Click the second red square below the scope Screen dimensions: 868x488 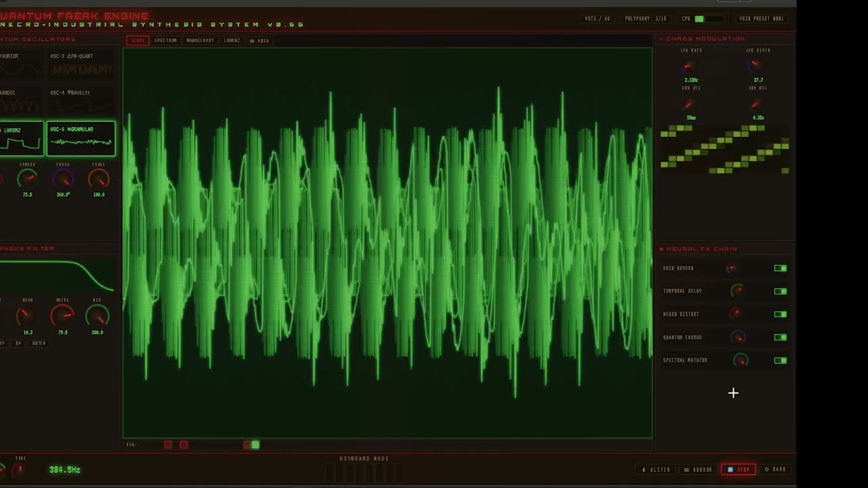[184, 445]
